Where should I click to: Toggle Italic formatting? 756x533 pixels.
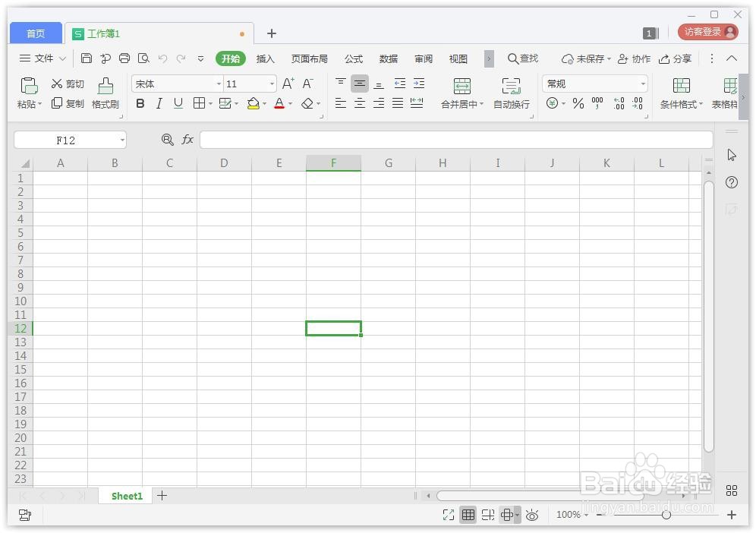(x=159, y=103)
